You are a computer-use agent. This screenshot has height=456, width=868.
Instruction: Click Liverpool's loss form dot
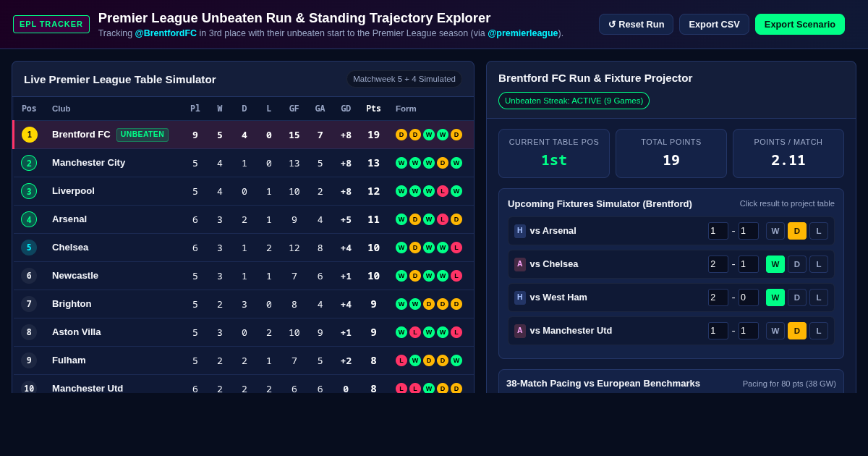tap(443, 191)
